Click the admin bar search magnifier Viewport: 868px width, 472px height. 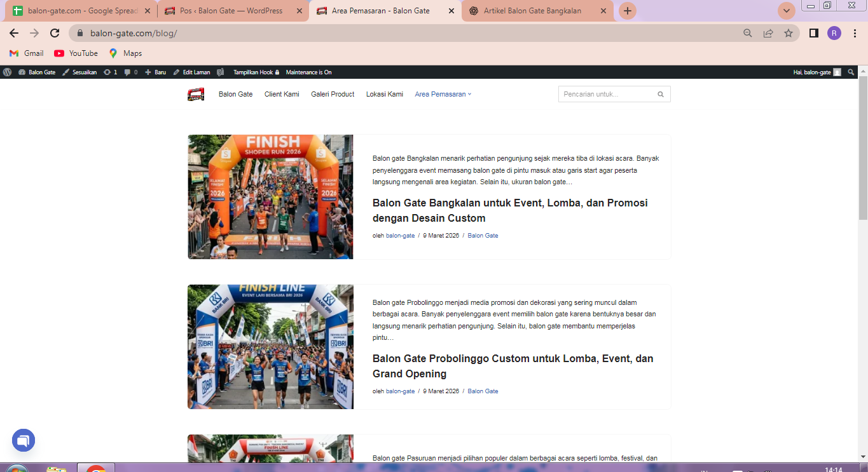[851, 72]
